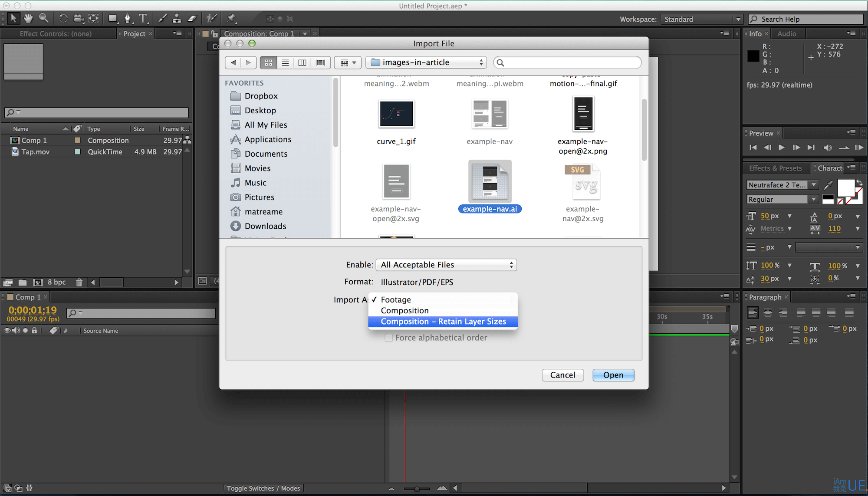
Task: Go forward in Import File browser
Action: click(x=248, y=62)
